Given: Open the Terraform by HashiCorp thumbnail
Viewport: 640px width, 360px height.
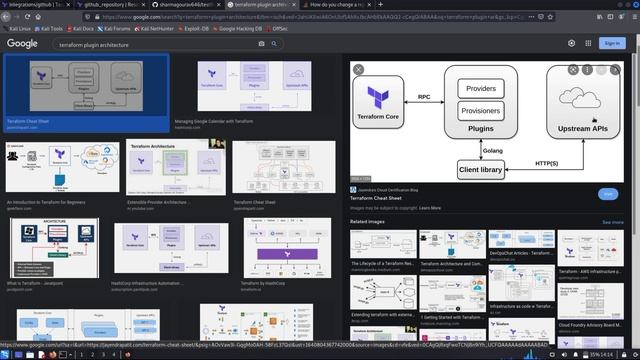Looking at the screenshot, I should click(287, 248).
